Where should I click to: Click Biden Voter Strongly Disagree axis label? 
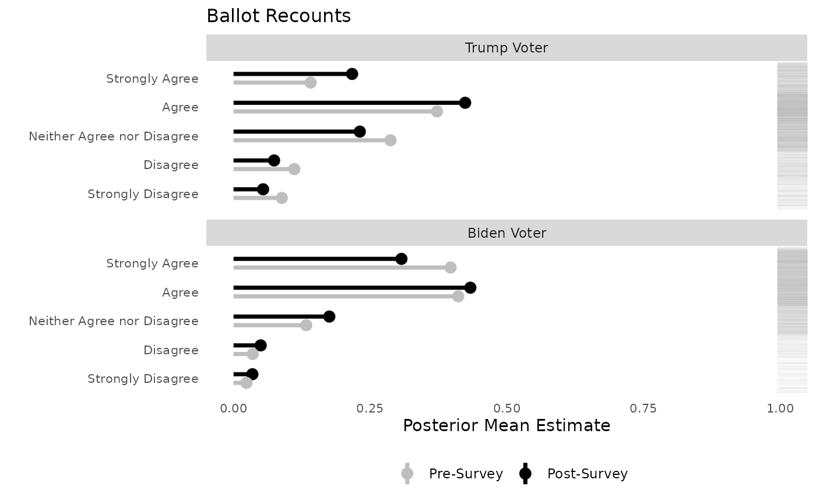[x=143, y=379]
